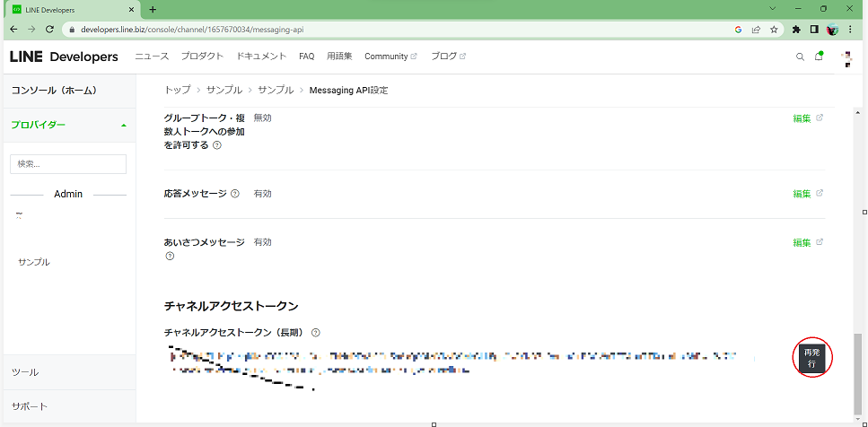Image resolution: width=868 pixels, height=427 pixels.
Task: Click help icon under あいさつメッセージ
Action: [x=170, y=256]
